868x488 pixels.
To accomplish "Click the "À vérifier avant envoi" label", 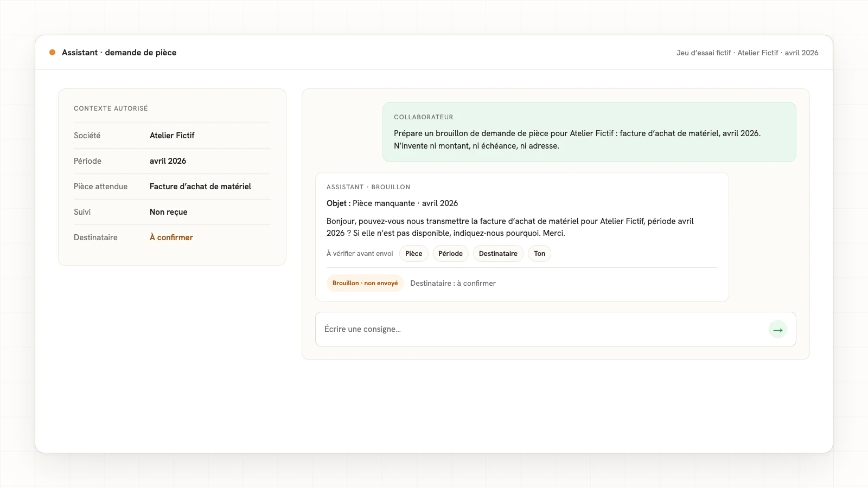I will pos(360,254).
